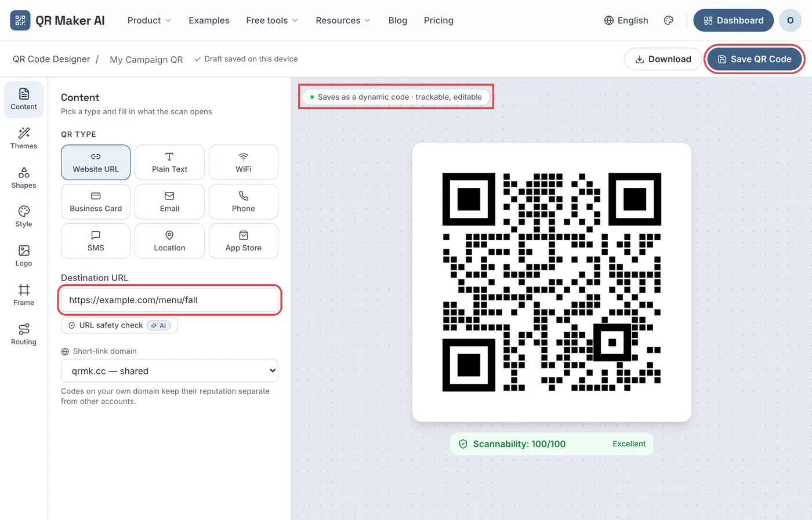Click the Download button
The width and height of the screenshot is (812, 520).
click(x=663, y=59)
